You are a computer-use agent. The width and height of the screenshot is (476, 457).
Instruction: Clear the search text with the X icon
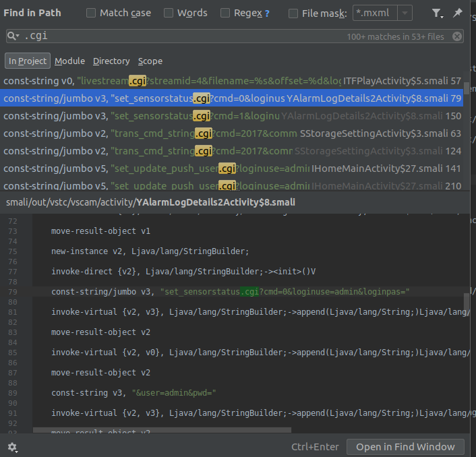457,36
